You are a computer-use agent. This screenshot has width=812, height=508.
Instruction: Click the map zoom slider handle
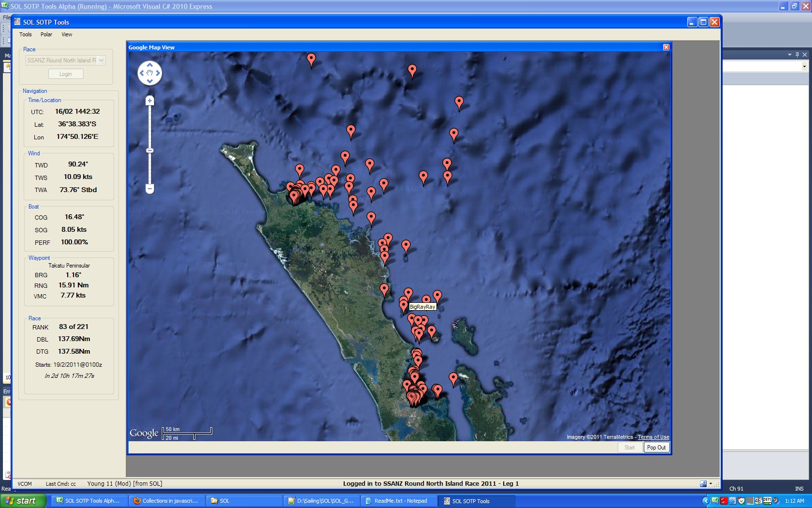150,151
